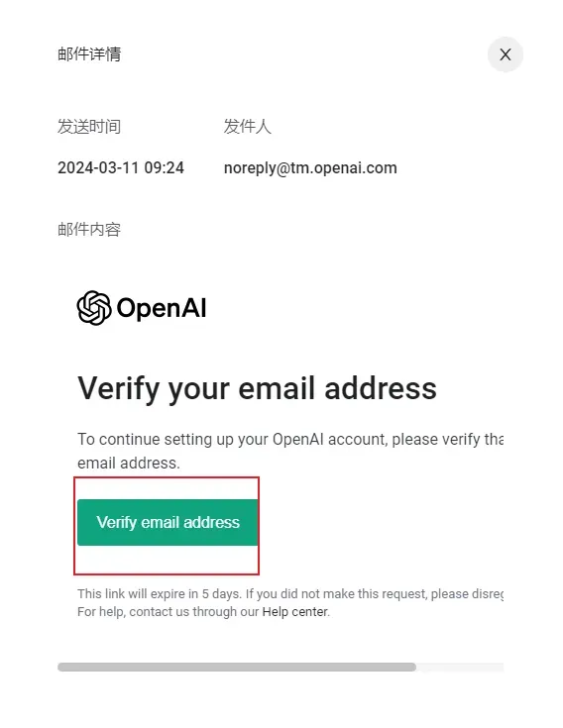The width and height of the screenshot is (563, 728).
Task: Click the OpenAI knot logo icon
Action: point(94,308)
